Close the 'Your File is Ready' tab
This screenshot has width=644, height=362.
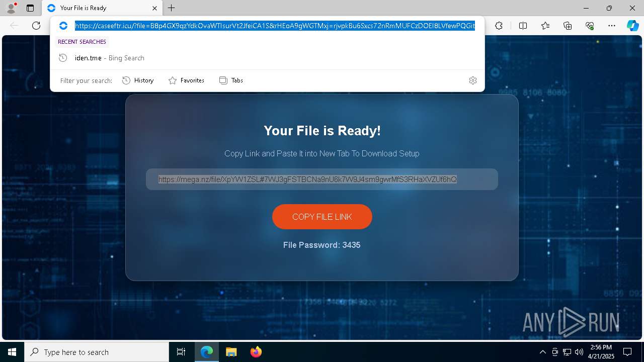coord(154,8)
